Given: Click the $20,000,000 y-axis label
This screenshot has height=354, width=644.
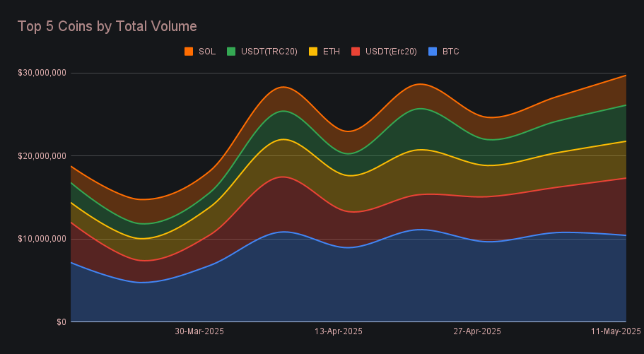Looking at the screenshot, I should click(x=42, y=155).
